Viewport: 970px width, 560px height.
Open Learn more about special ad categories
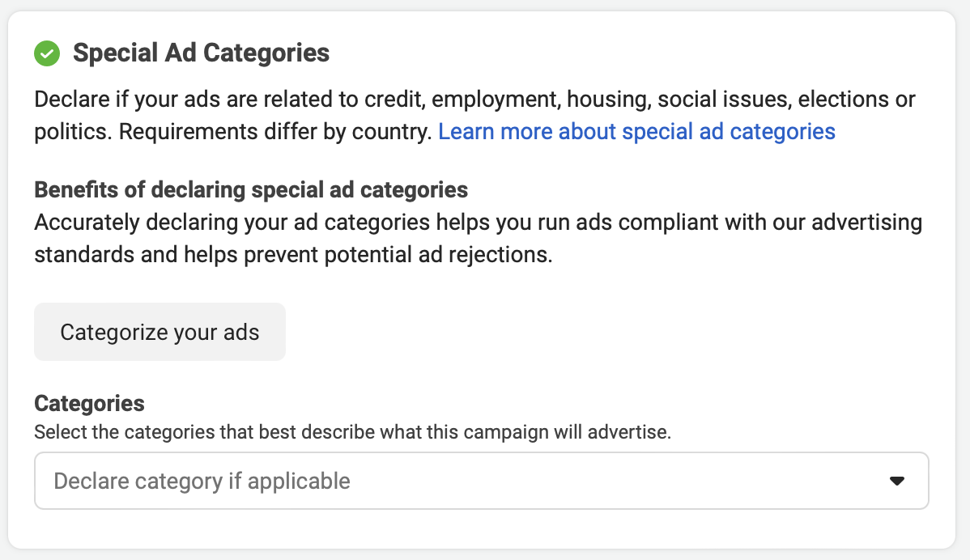(636, 132)
